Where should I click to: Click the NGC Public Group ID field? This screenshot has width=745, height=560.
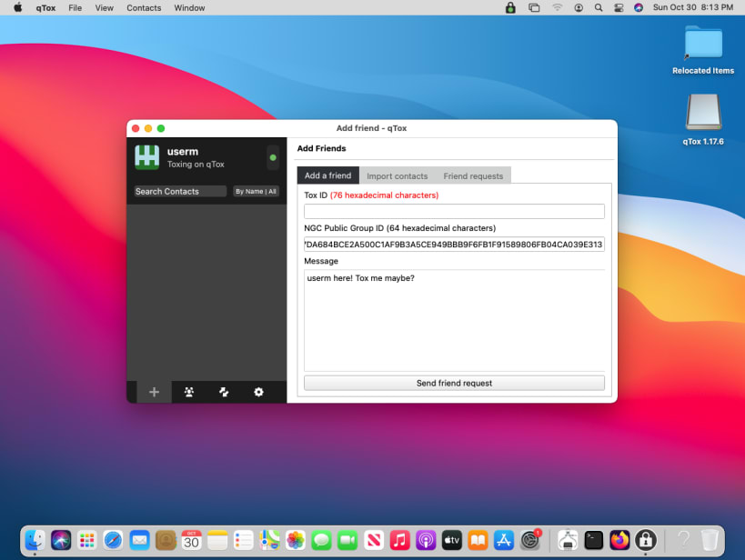point(454,245)
